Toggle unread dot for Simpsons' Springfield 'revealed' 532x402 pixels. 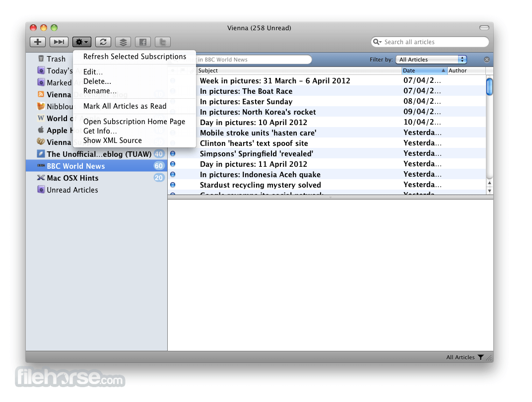173,154
